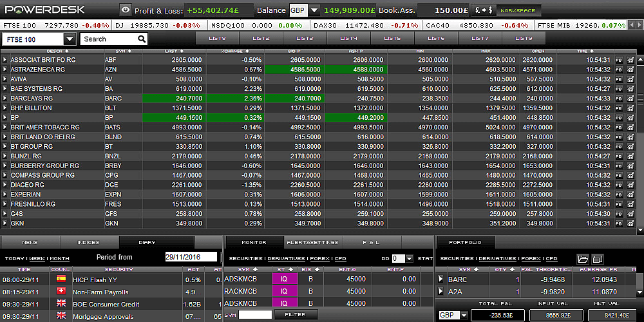
Task: Click the magnifier search icon
Action: [x=142, y=39]
